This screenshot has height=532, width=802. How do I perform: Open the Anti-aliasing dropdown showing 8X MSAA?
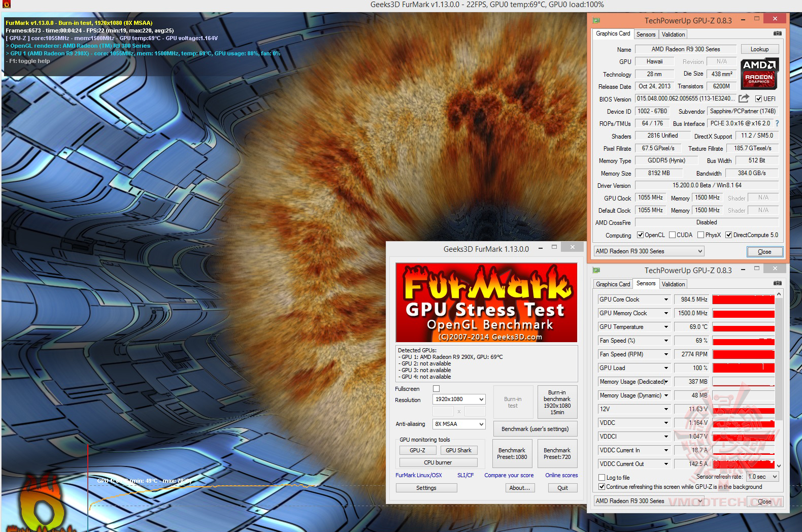(x=459, y=424)
